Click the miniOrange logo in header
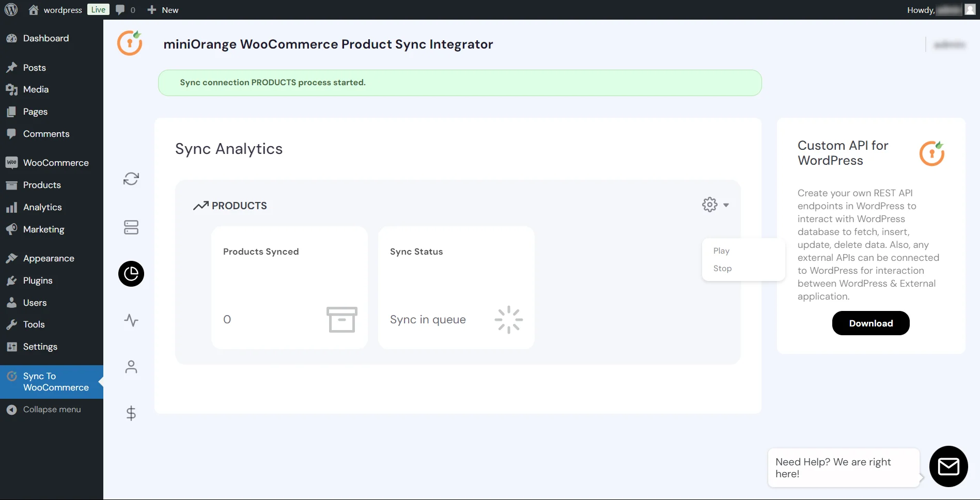Screen dimensions: 980x500 (x=130, y=43)
